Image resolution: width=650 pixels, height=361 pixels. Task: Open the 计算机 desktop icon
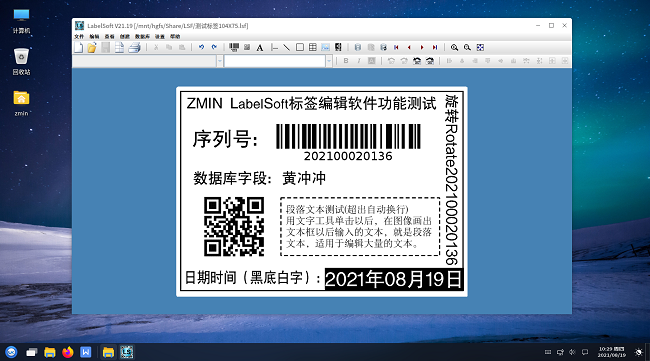pos(21,21)
